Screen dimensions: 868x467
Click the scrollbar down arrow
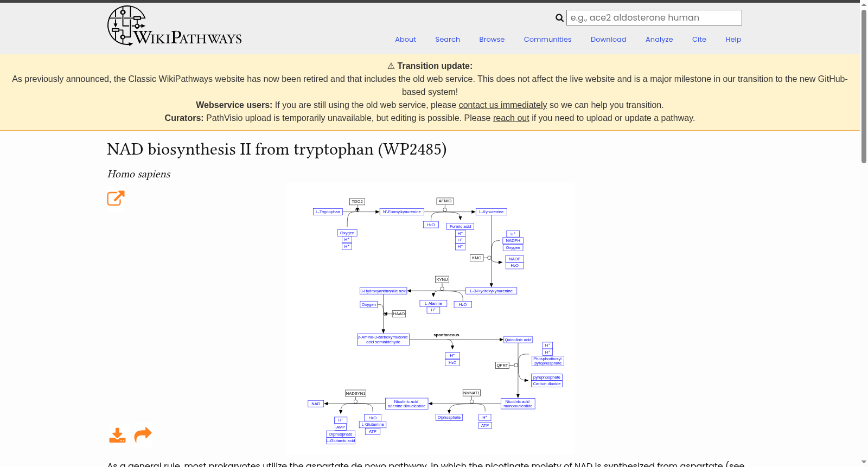pos(864,462)
